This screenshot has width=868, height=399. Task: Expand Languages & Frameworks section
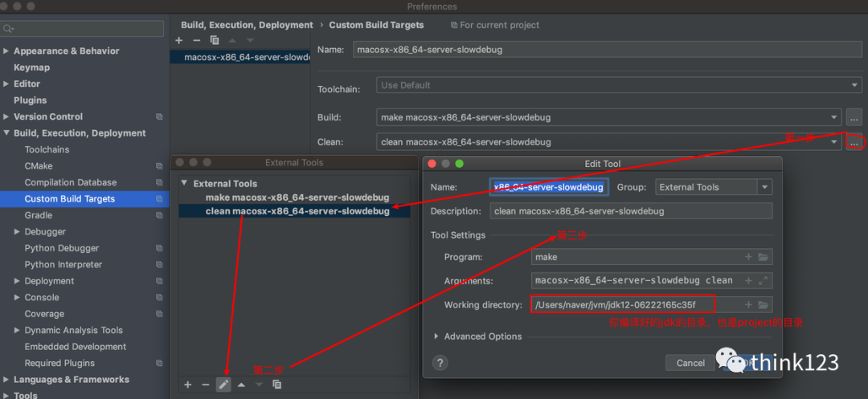click(x=6, y=380)
